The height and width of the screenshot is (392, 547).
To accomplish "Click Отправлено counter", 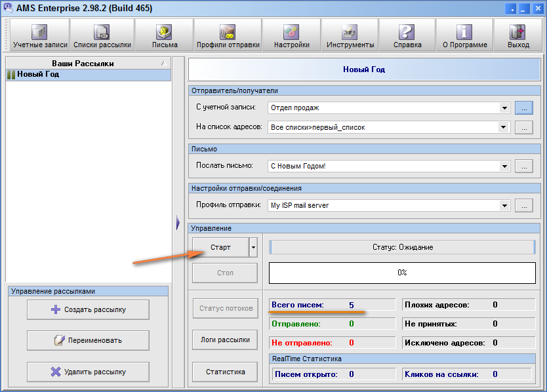I will tap(333, 324).
